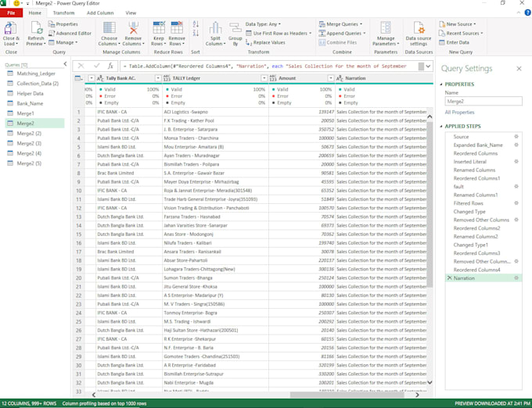
Task: Collapse the APPLIED STEPS section
Action: 441,126
